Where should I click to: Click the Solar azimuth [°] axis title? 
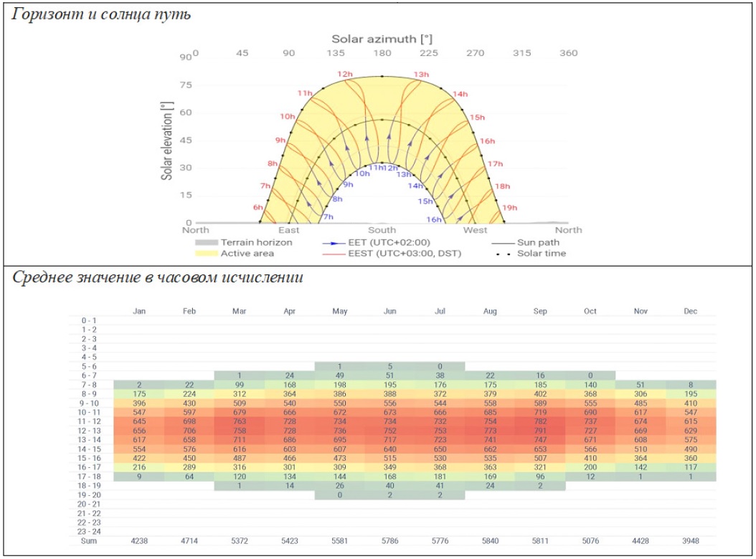pos(382,39)
